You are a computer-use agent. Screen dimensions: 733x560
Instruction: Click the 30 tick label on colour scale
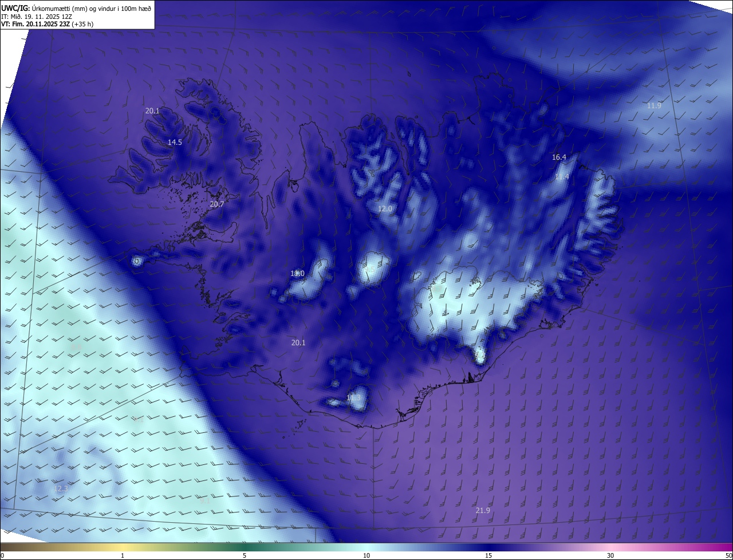610,556
